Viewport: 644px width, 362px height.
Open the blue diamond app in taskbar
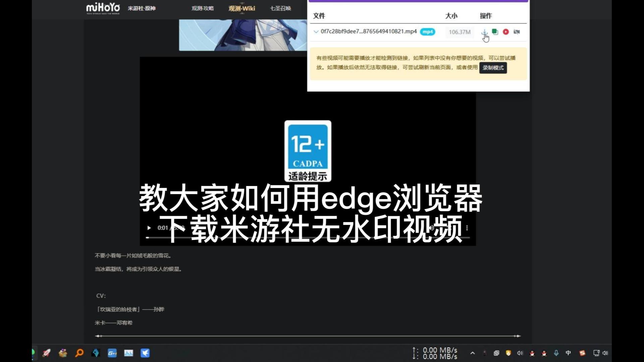pyautogui.click(x=96, y=353)
